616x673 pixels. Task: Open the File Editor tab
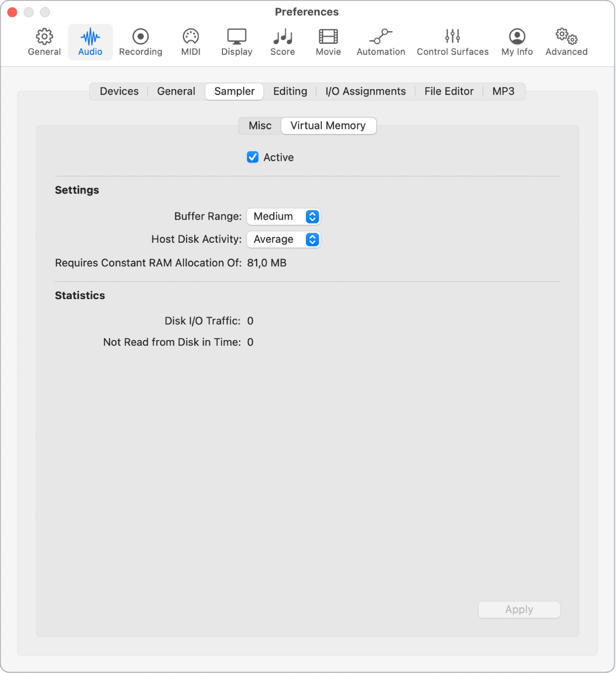pos(448,92)
